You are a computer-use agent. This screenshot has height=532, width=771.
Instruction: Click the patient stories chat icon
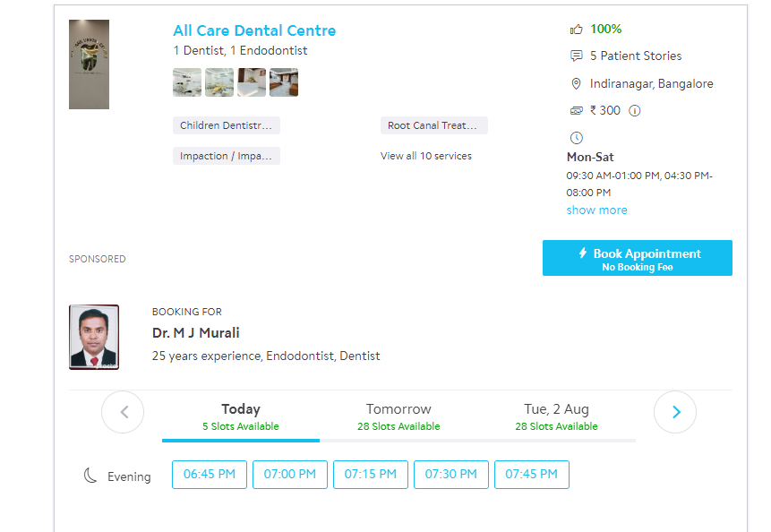pos(577,56)
